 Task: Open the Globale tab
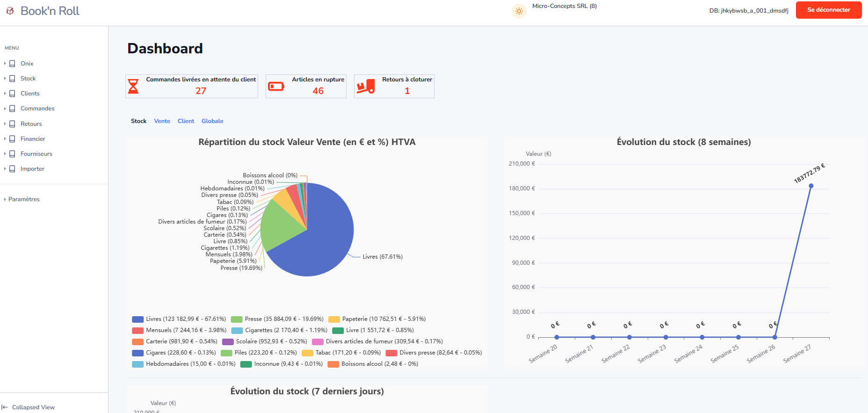(212, 121)
